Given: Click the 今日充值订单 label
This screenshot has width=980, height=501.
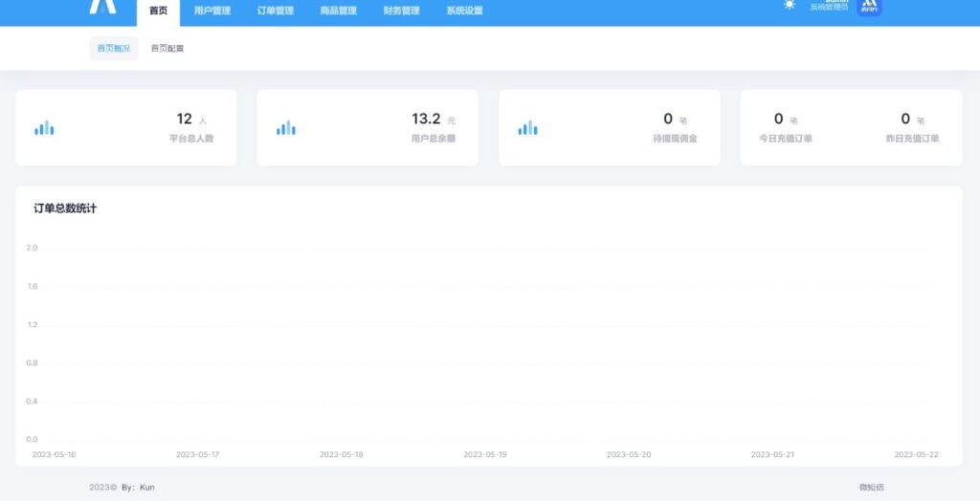Looking at the screenshot, I should [x=786, y=139].
